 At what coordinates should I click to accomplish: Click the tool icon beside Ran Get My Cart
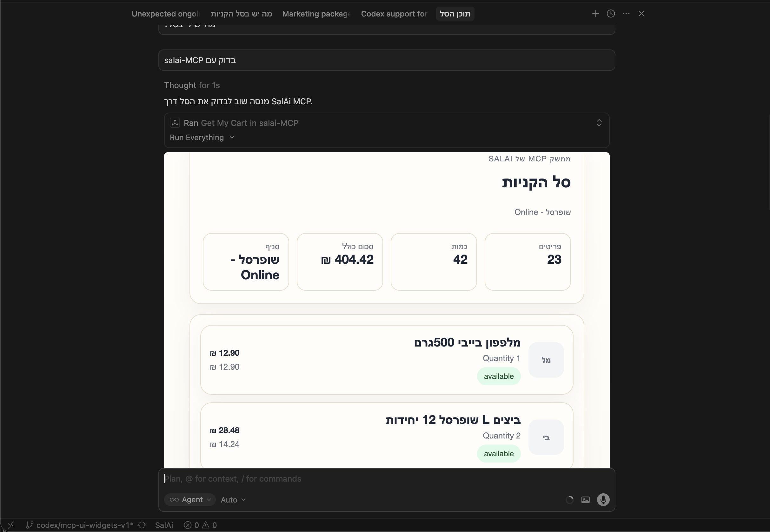click(175, 123)
